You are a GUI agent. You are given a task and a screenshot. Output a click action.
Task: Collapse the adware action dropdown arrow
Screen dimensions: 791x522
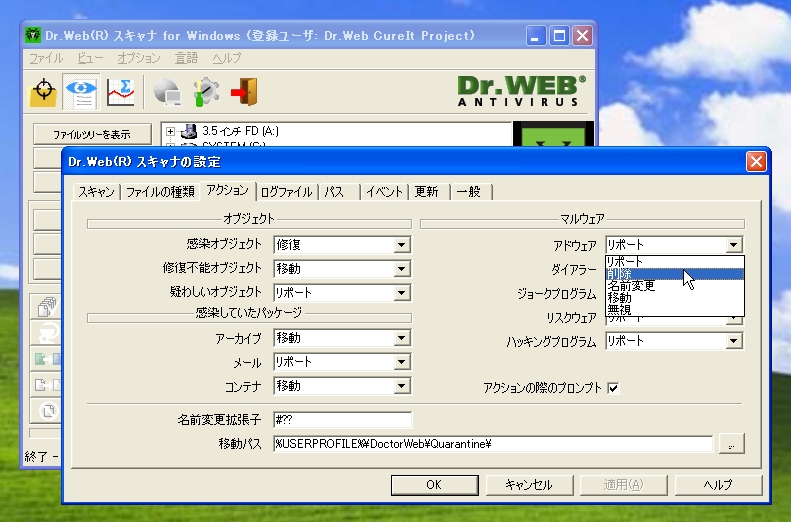coord(734,245)
